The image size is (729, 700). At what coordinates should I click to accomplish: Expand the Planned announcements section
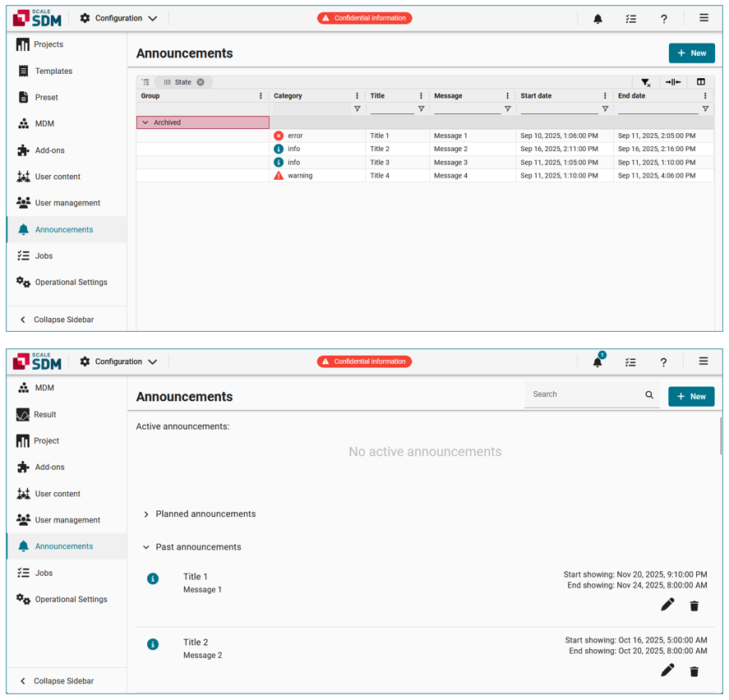click(146, 514)
